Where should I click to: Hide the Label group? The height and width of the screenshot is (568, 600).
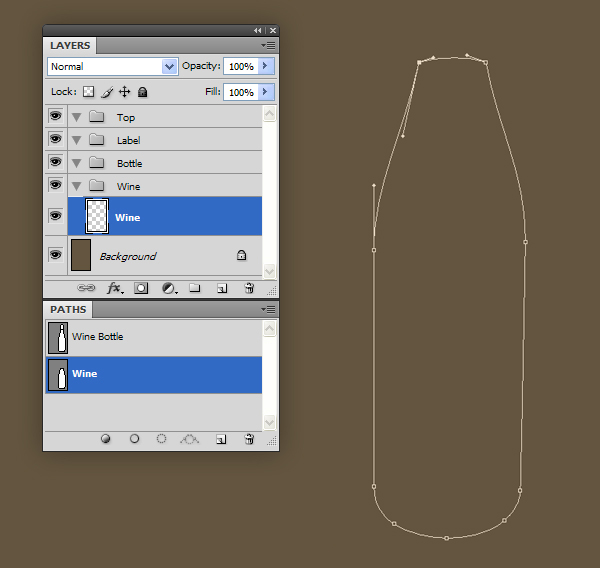(x=56, y=139)
